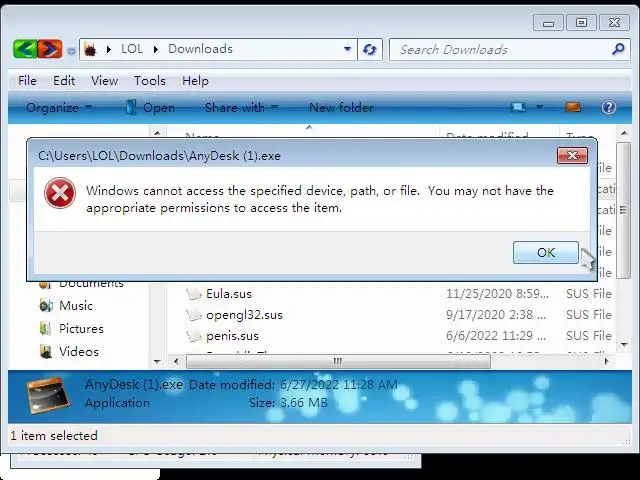Select LOL in the address path
640x480 pixels.
click(x=132, y=49)
